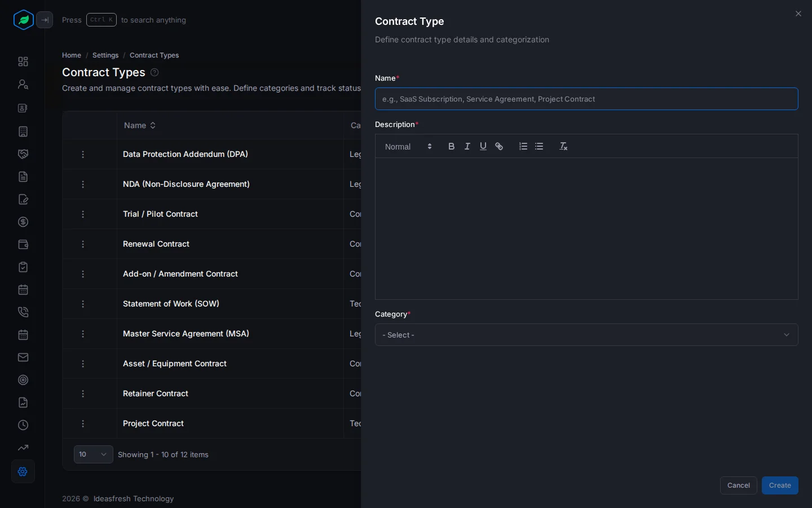Open the phone call icon in the sidebar
Image resolution: width=812 pixels, height=508 pixels.
[x=23, y=312]
